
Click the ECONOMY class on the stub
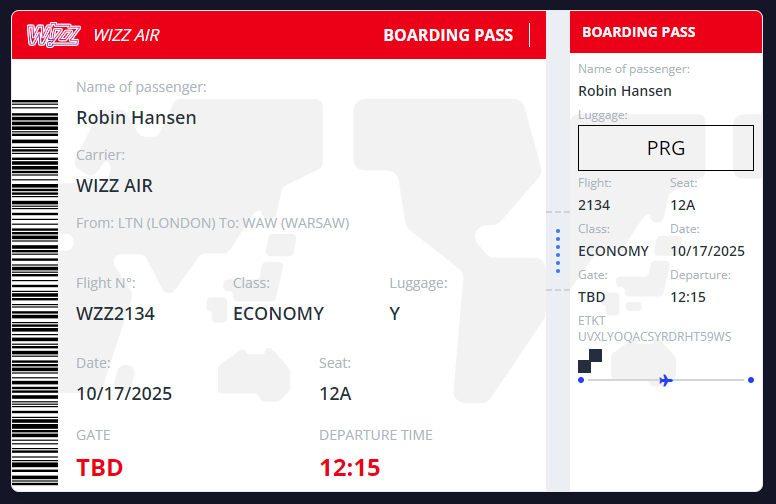(x=613, y=251)
